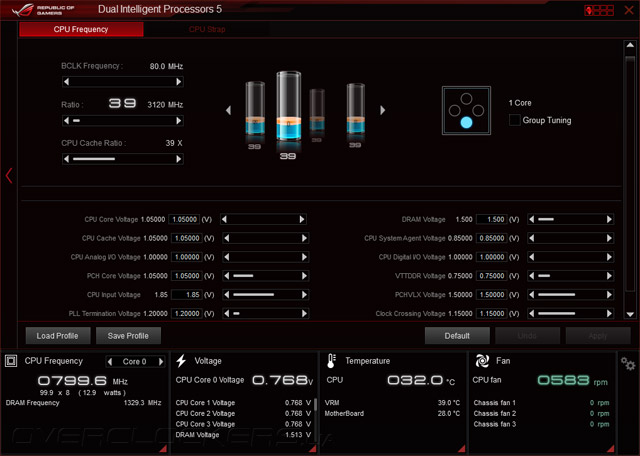Switch monitored core to previous core
The height and width of the screenshot is (456, 640).
point(109,362)
